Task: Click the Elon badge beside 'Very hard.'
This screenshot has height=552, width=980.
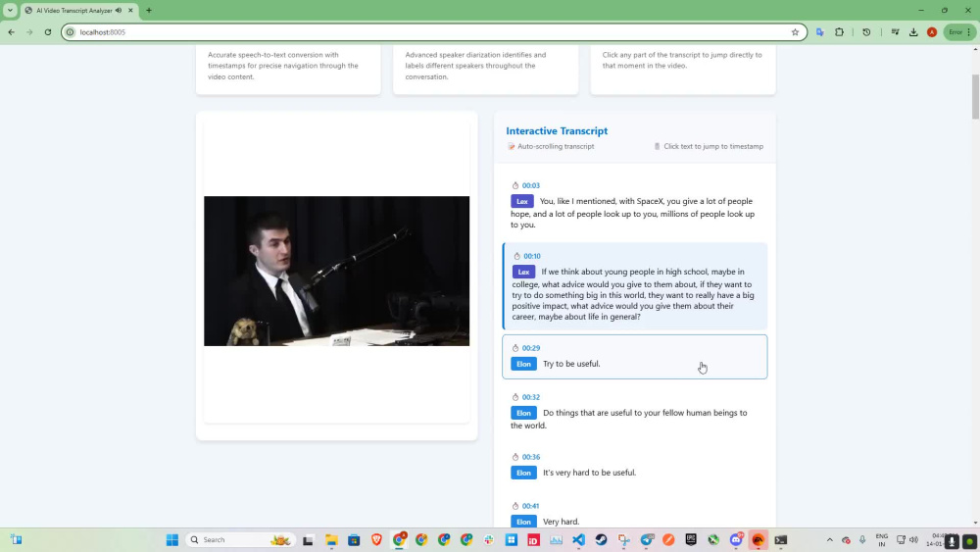Action: point(523,522)
